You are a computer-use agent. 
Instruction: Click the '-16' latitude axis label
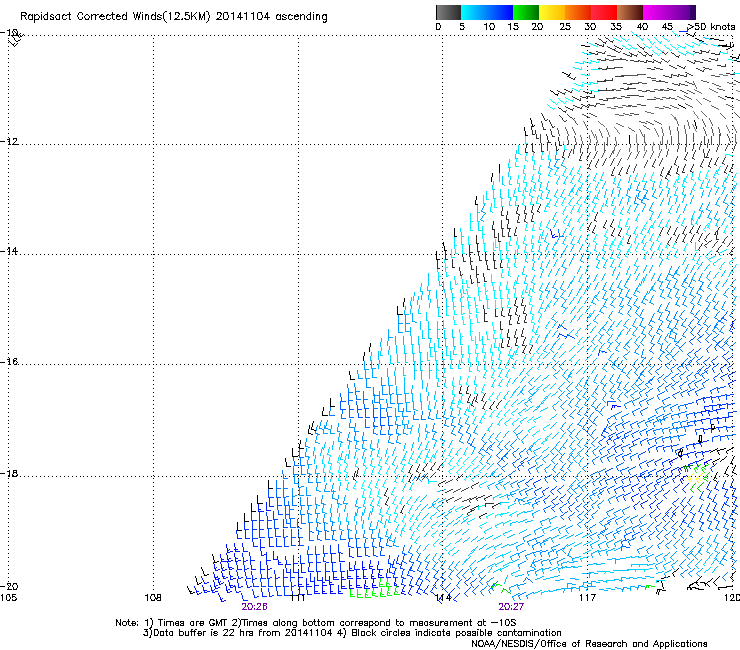(9, 362)
